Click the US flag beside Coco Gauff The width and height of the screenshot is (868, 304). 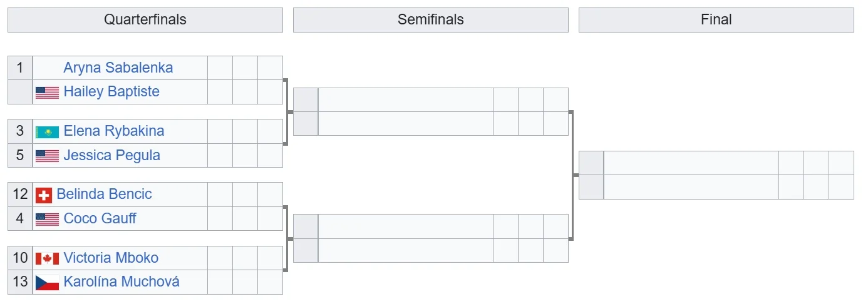(47, 219)
